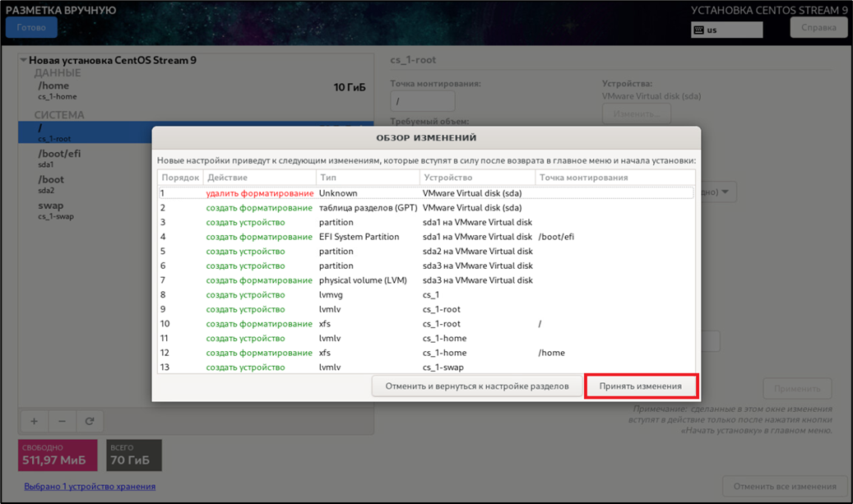The width and height of the screenshot is (853, 504).
Task: Click row number '13' in the order column
Action: [165, 368]
